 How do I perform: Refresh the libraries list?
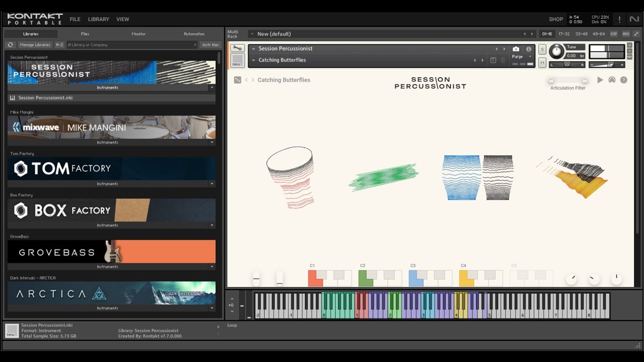(x=11, y=45)
